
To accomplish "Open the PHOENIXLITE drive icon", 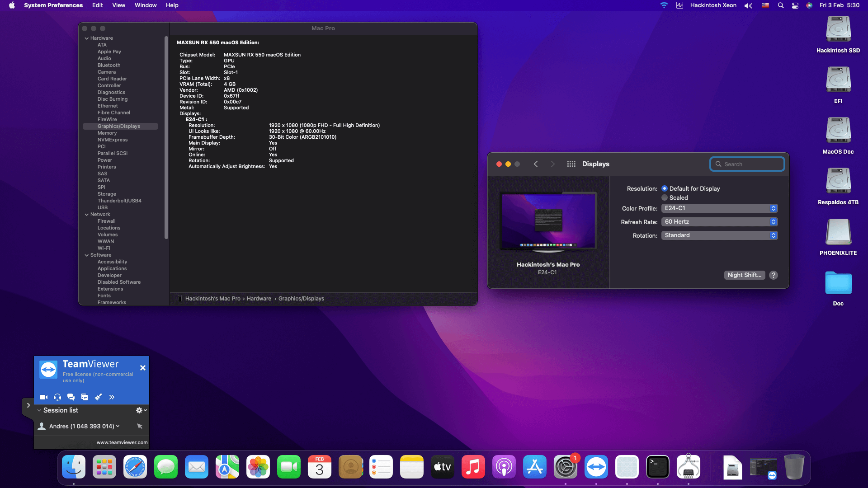I will [x=838, y=232].
